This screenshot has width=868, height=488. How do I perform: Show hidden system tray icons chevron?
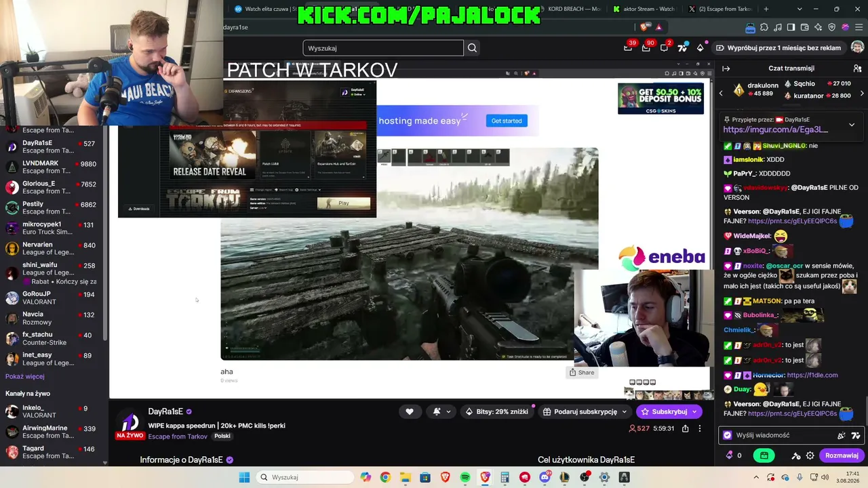click(756, 477)
